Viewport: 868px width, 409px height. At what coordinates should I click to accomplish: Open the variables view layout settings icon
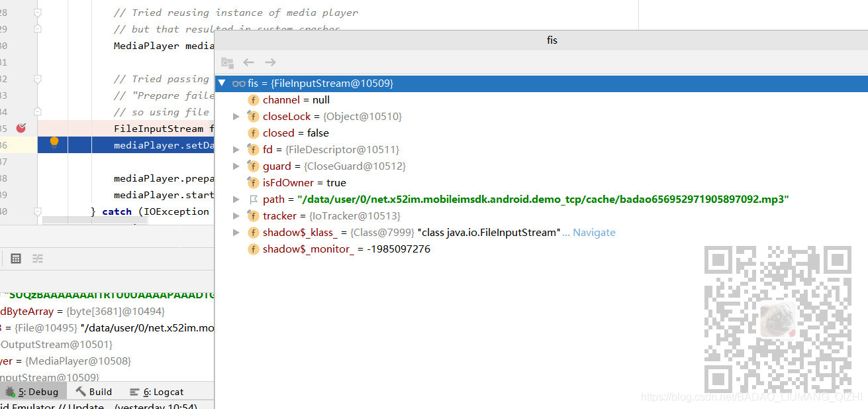coord(38,259)
